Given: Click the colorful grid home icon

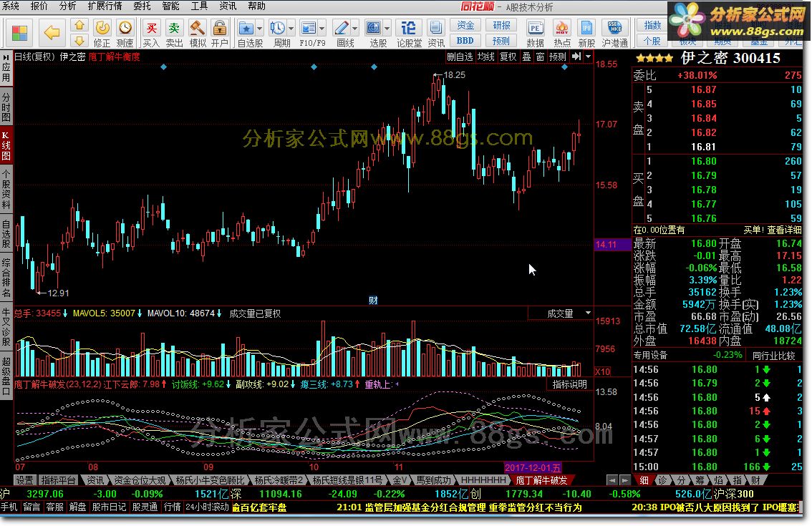Looking at the screenshot, I should coord(19,33).
